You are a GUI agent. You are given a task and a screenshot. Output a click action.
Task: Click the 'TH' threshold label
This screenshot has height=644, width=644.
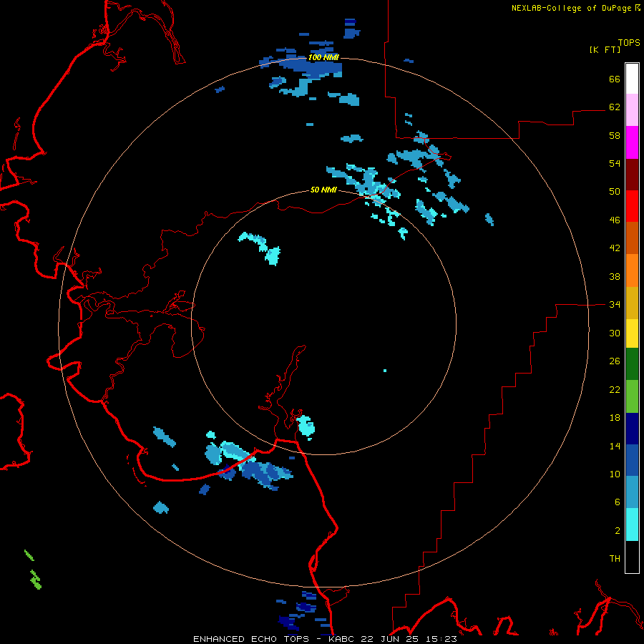coord(615,559)
